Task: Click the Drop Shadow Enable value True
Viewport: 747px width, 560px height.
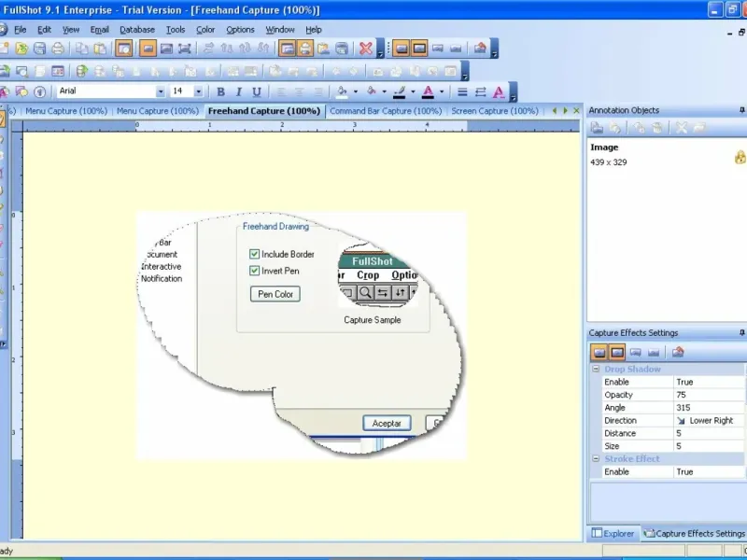Action: click(709, 382)
